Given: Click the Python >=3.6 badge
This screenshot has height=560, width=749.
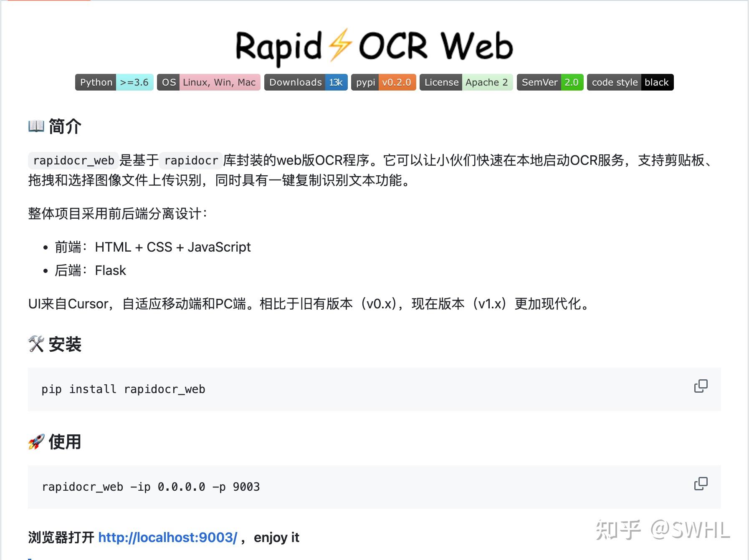Looking at the screenshot, I should tap(114, 82).
